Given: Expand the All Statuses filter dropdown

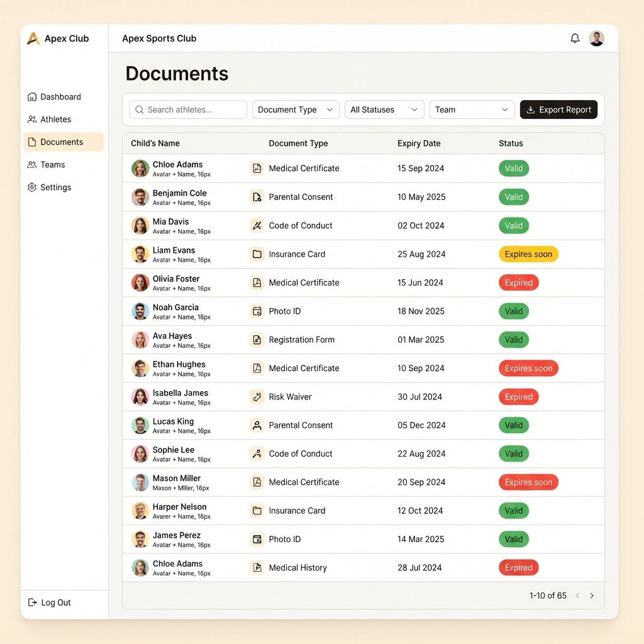Looking at the screenshot, I should click(x=384, y=109).
